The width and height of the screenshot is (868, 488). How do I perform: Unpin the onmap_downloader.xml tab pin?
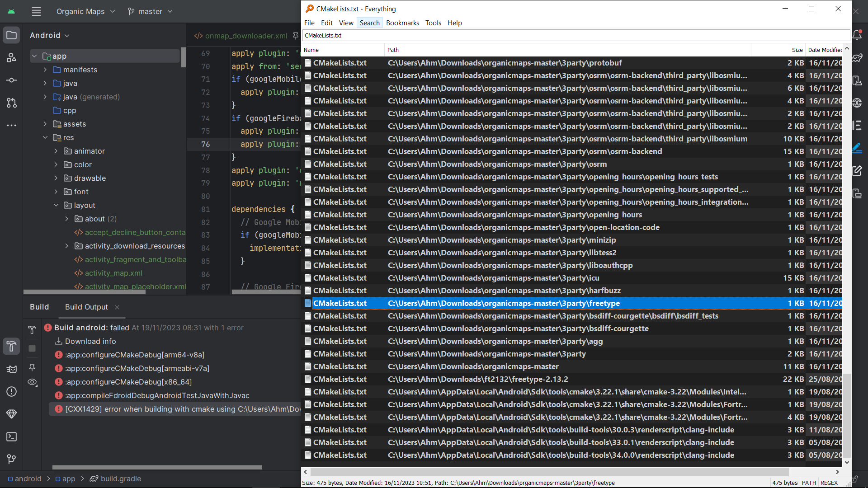[x=295, y=36]
